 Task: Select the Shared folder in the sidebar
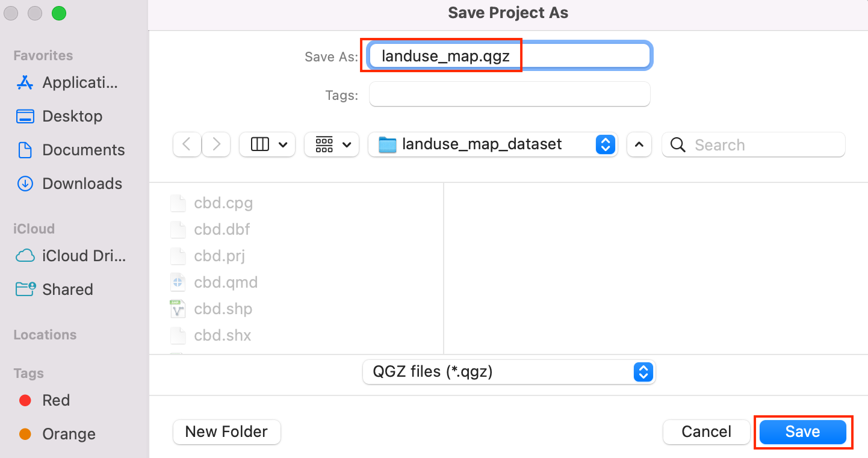[x=67, y=289]
